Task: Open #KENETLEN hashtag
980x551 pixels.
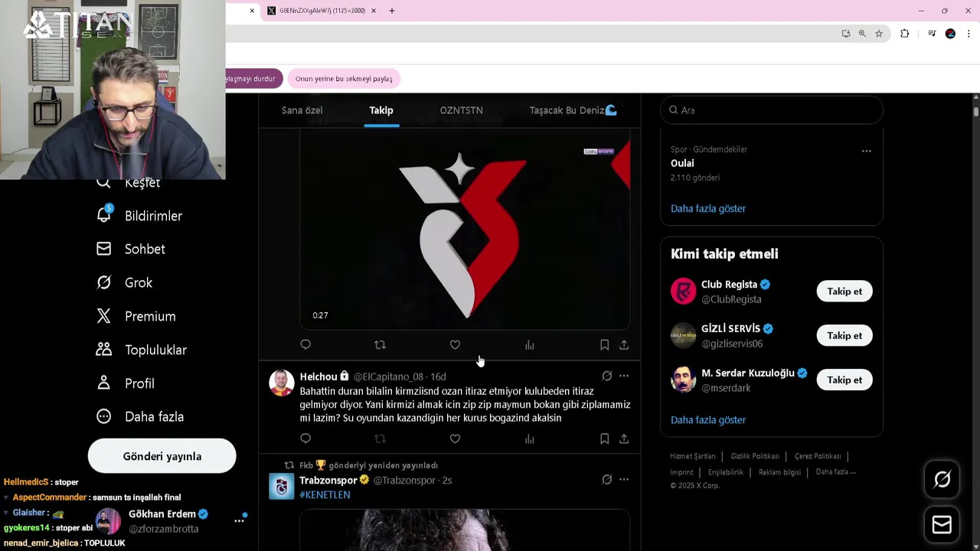Action: (325, 494)
